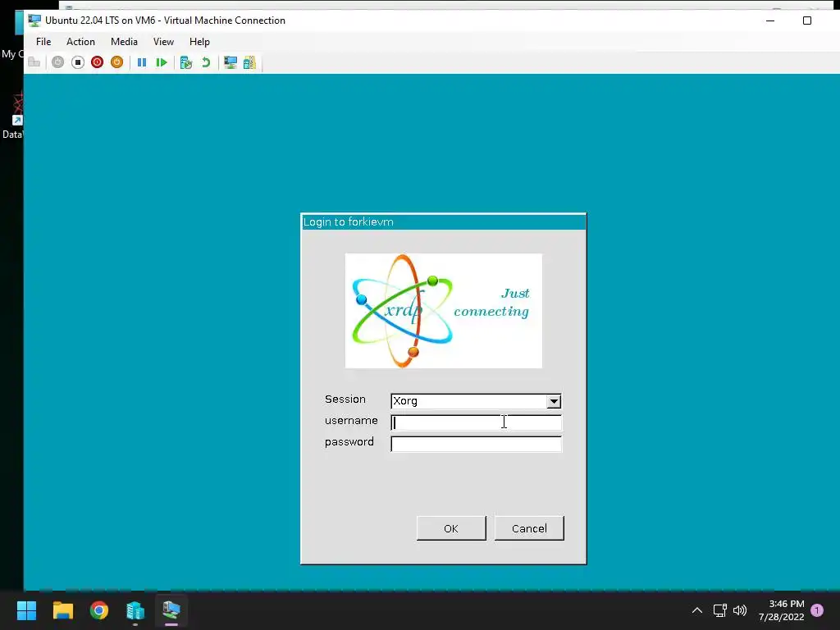This screenshot has width=840, height=630.
Task: Open the Windows Start menu
Action: (26, 610)
